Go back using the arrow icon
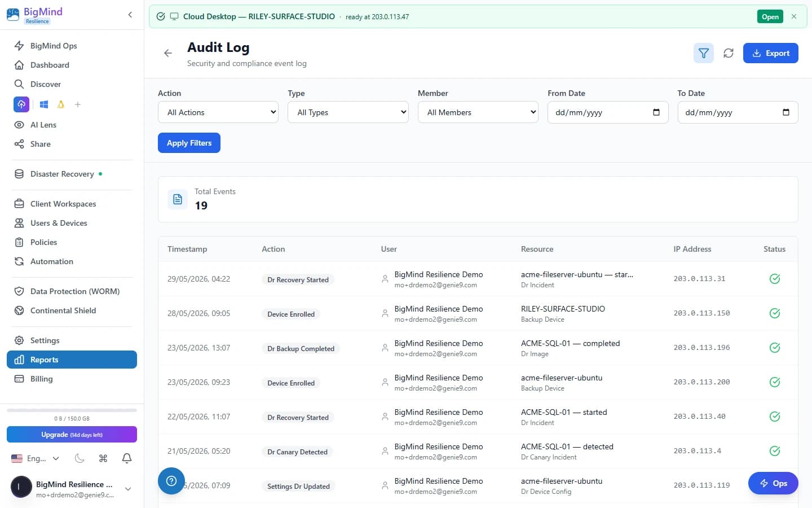 (x=168, y=53)
